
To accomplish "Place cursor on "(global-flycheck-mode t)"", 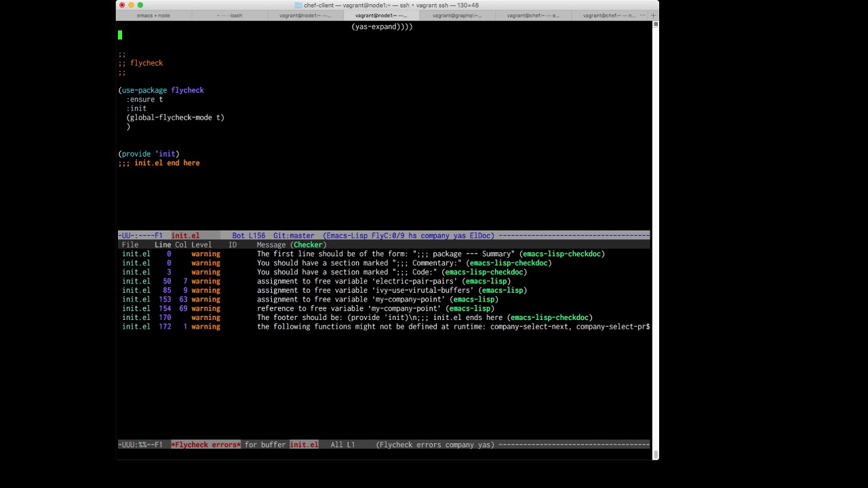I will (175, 117).
